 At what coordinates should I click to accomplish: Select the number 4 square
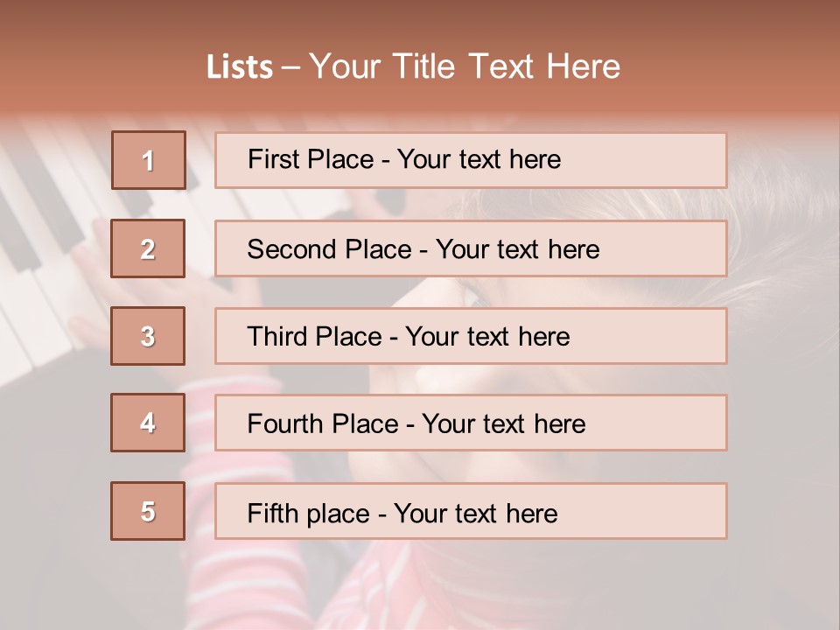[x=149, y=423]
